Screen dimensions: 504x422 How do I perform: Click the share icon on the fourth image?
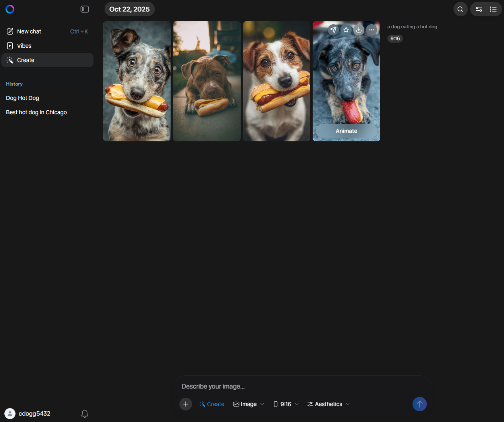[x=333, y=30]
